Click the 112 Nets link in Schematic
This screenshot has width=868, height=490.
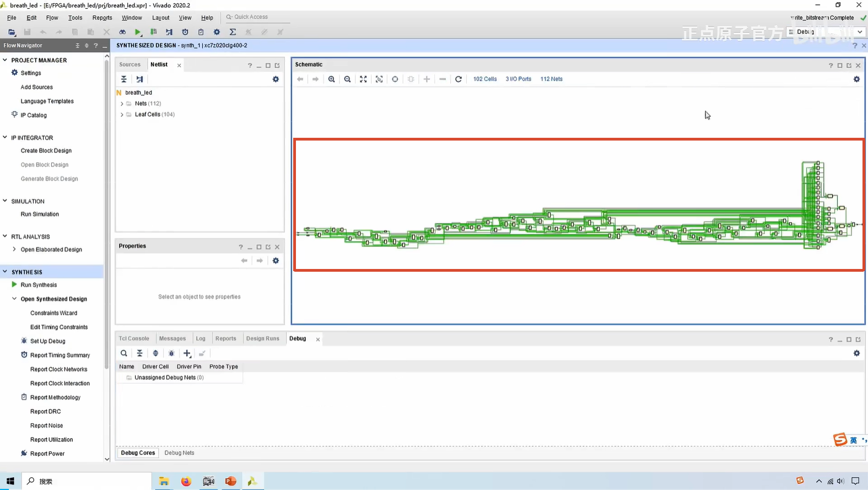[x=551, y=79]
